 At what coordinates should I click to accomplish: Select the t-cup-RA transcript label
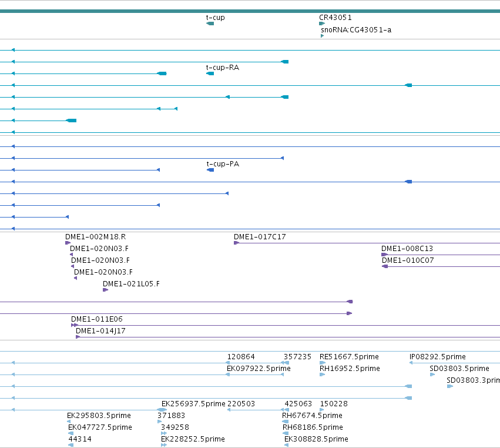223,68
